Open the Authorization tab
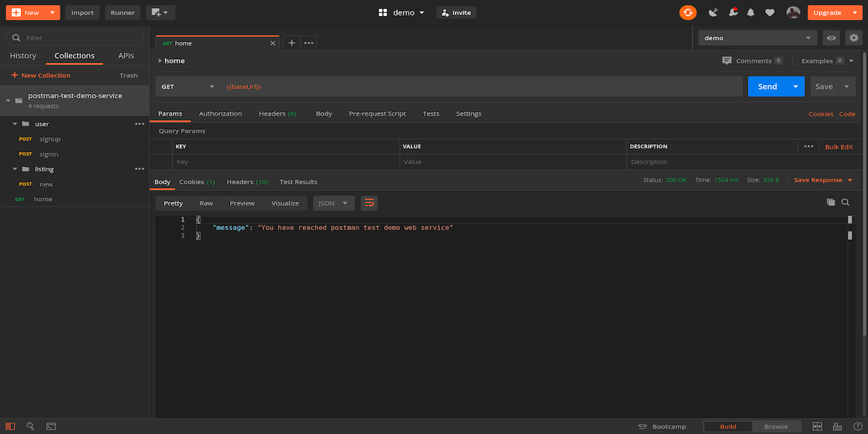The image size is (868, 434). tap(221, 114)
